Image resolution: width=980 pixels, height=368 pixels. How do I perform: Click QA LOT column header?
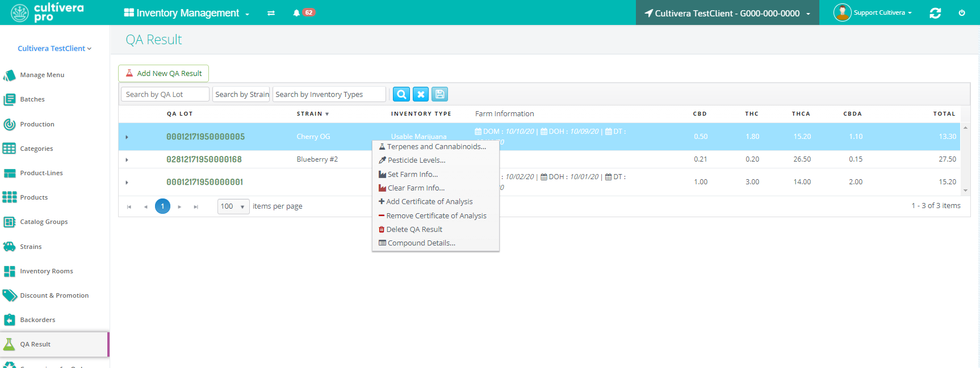[x=180, y=114]
